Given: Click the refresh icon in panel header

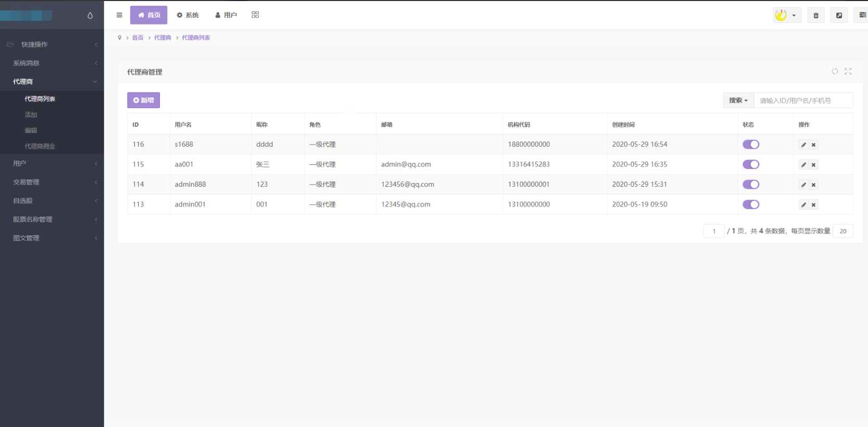Looking at the screenshot, I should point(835,71).
